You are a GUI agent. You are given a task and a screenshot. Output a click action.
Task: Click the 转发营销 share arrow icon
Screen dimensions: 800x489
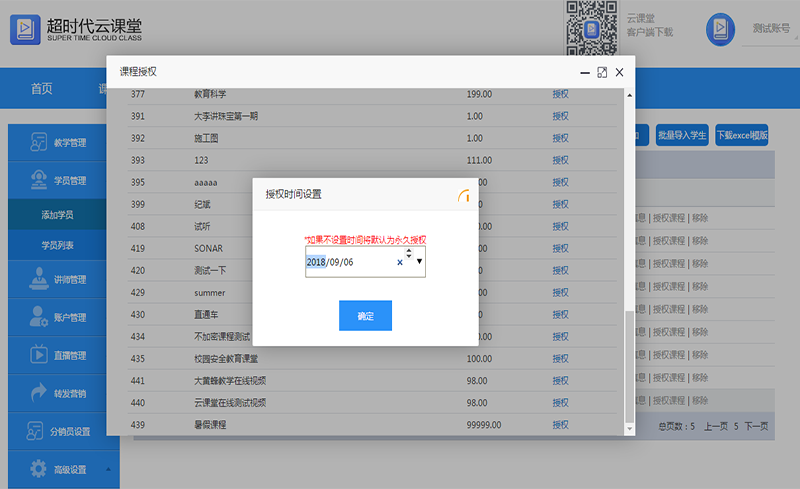39,393
